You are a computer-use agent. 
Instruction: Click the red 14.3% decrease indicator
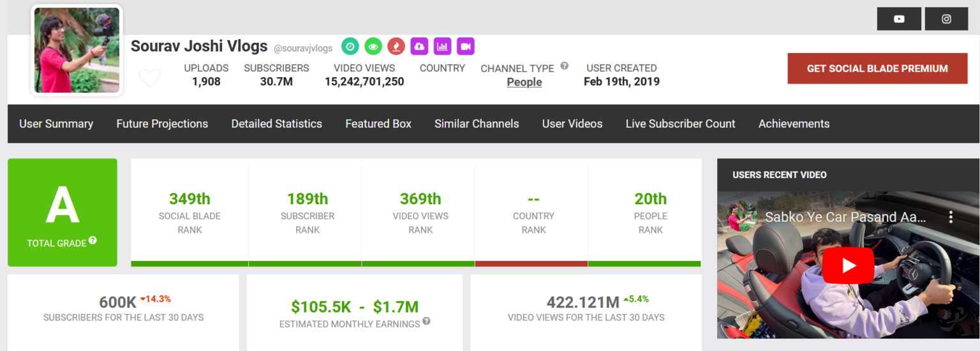155,299
